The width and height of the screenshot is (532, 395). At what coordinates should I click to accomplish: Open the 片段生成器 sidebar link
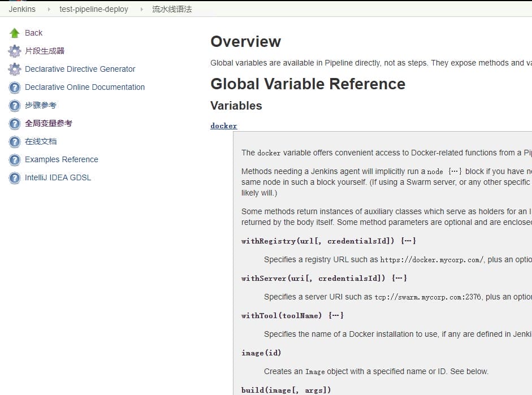pos(45,51)
